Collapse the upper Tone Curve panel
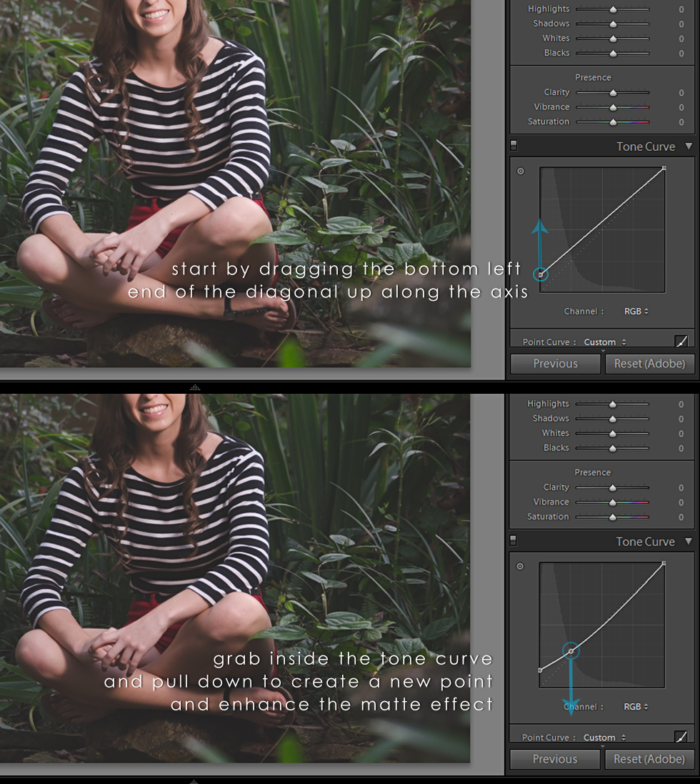 point(689,147)
